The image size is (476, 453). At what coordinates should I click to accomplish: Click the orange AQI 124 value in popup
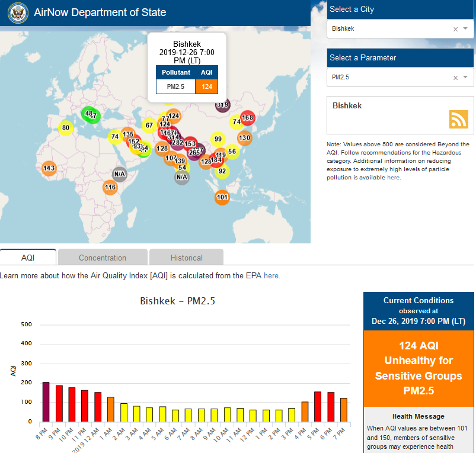pos(206,86)
